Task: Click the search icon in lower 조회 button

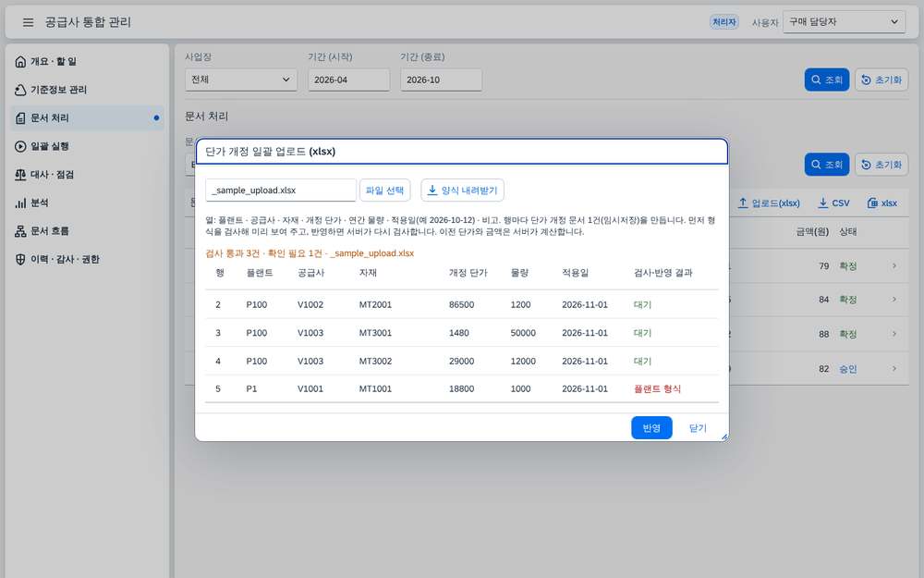Action: pos(816,165)
